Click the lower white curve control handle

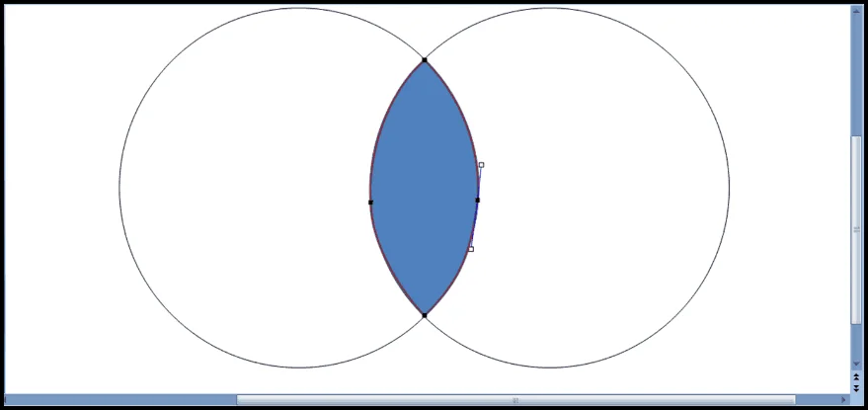(471, 249)
